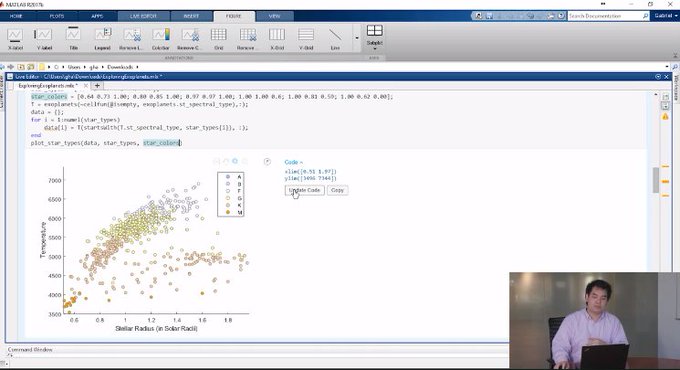Add a Y-label to the figure
680x370 pixels.
click(x=44, y=39)
